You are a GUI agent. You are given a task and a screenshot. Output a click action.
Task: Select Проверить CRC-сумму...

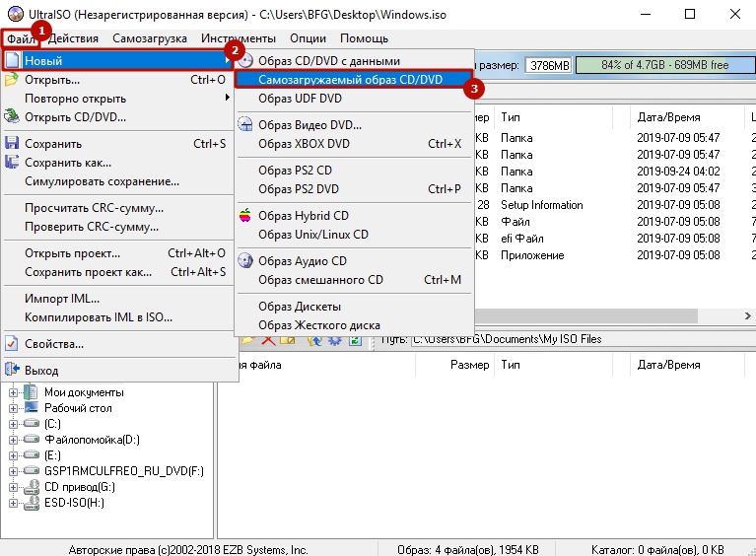coord(118,227)
